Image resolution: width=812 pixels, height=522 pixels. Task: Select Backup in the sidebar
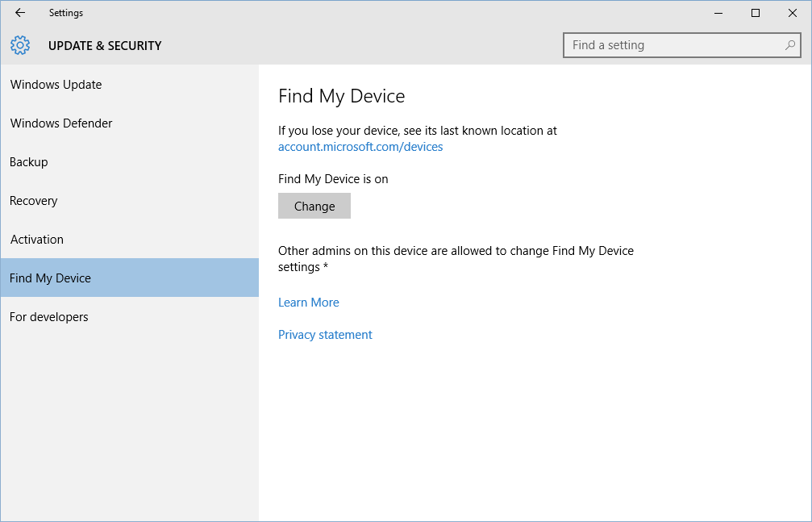coord(130,161)
